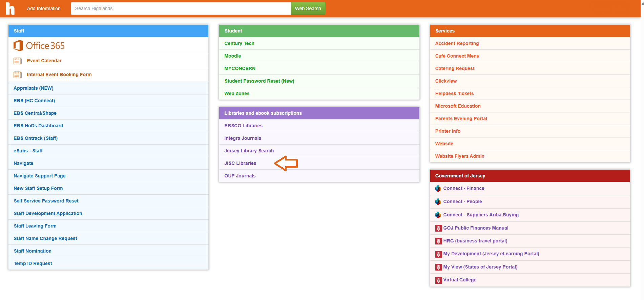The image size is (644, 300).
Task: Click the Event Calendar news icon
Action: click(x=18, y=61)
